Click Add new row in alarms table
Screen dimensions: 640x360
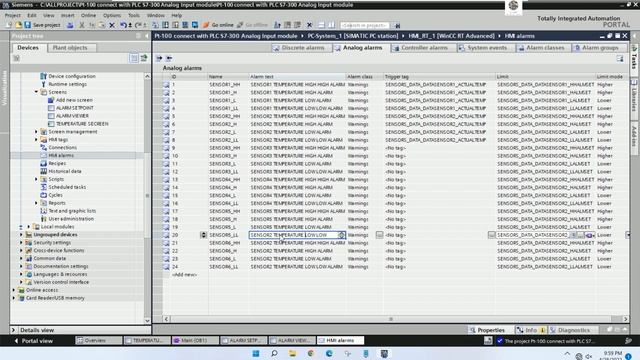[x=184, y=275]
